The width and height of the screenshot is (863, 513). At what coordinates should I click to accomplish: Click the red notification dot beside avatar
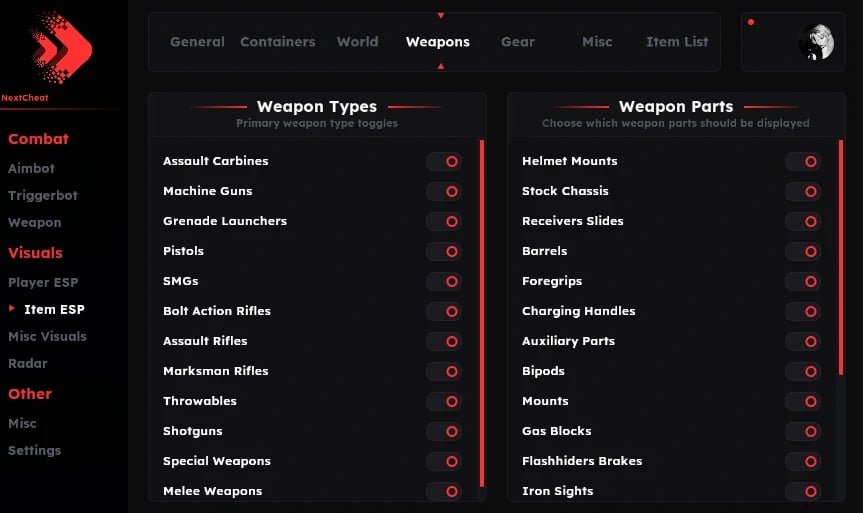pos(751,22)
